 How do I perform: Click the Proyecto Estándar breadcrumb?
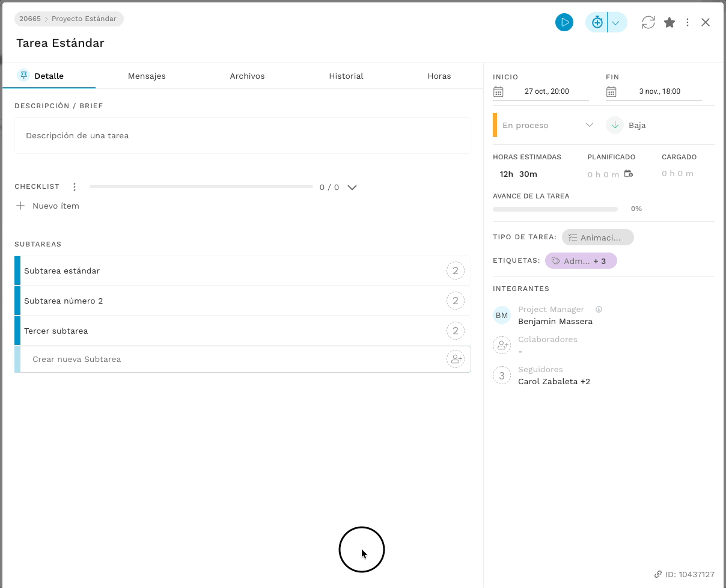(84, 19)
